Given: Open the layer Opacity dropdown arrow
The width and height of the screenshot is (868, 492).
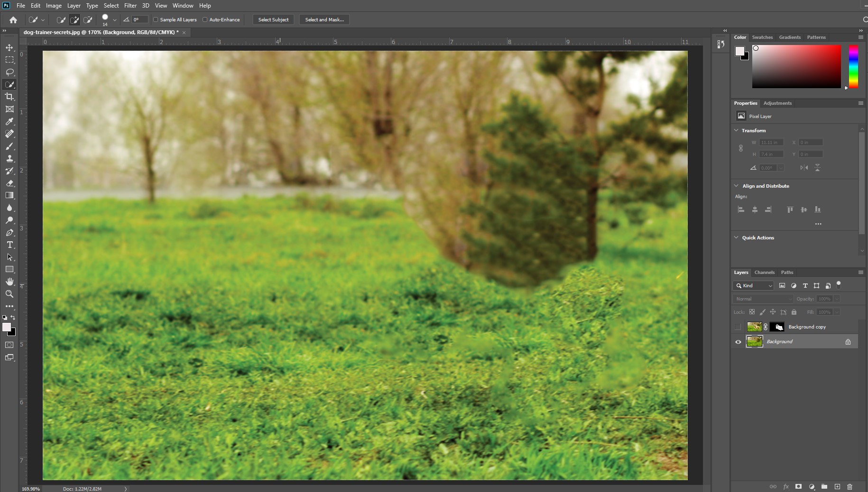Looking at the screenshot, I should (837, 299).
